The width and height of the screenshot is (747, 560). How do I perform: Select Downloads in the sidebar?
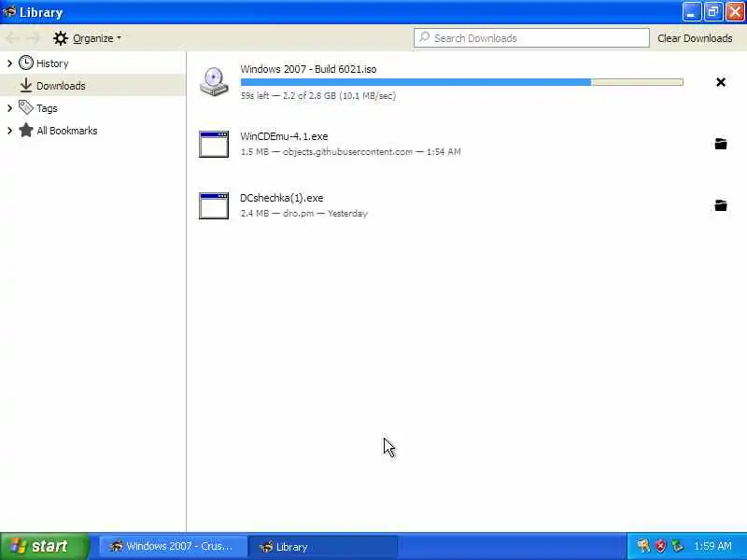61,86
